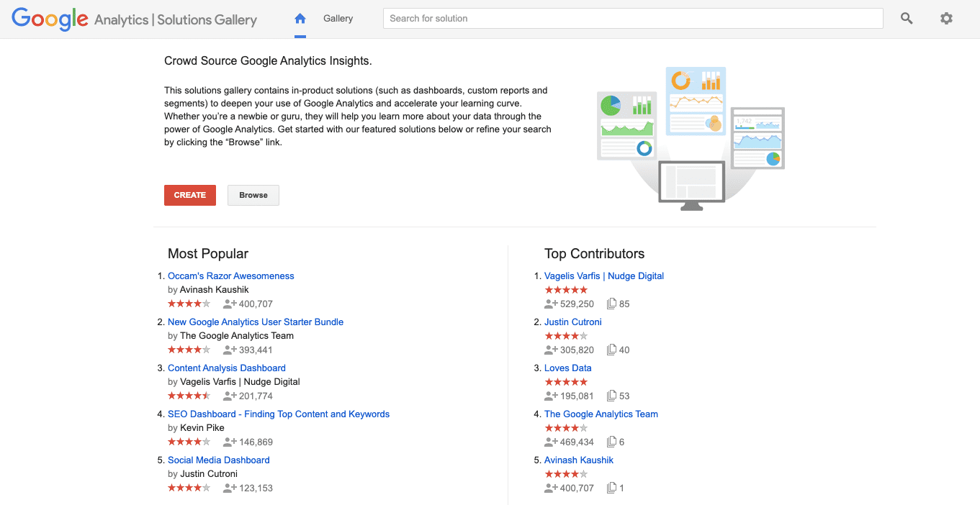Click author text "by Avinash Kaushik"
Screen dimensions: 980x505
click(x=208, y=289)
